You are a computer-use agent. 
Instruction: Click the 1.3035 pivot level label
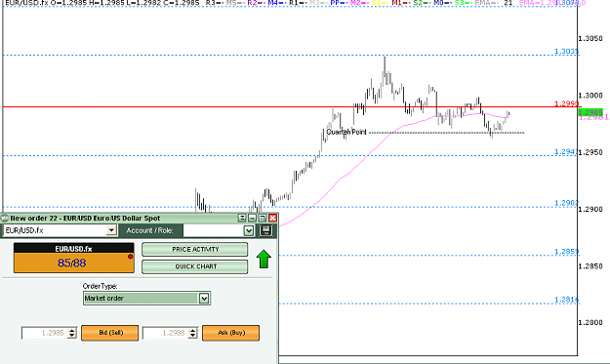[x=566, y=52]
